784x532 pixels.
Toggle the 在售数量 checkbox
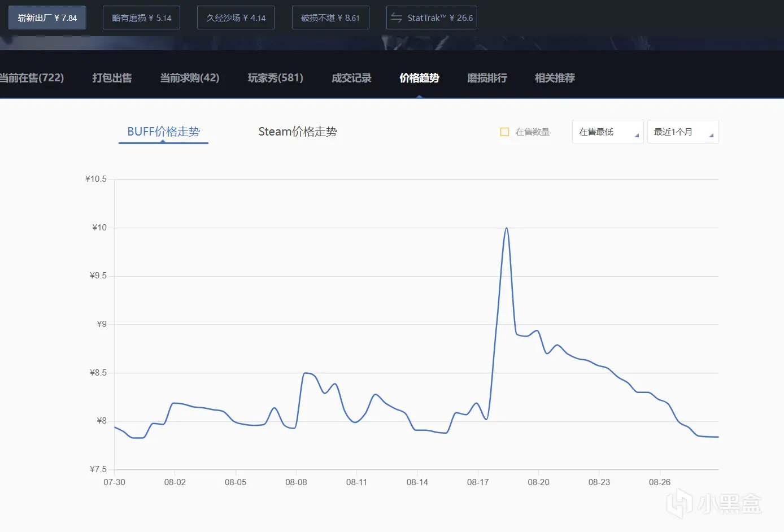click(x=505, y=132)
